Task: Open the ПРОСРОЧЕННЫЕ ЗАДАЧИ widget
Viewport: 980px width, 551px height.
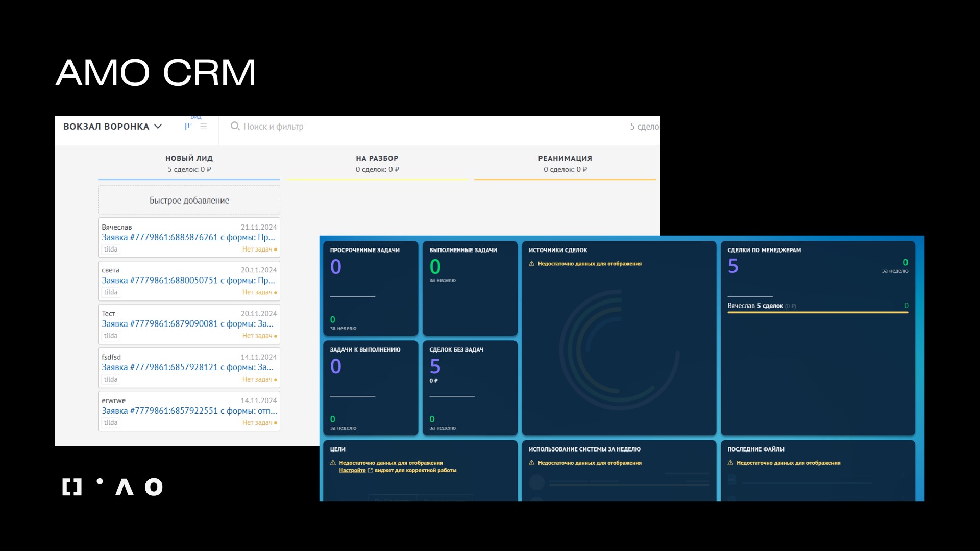Action: pos(371,288)
